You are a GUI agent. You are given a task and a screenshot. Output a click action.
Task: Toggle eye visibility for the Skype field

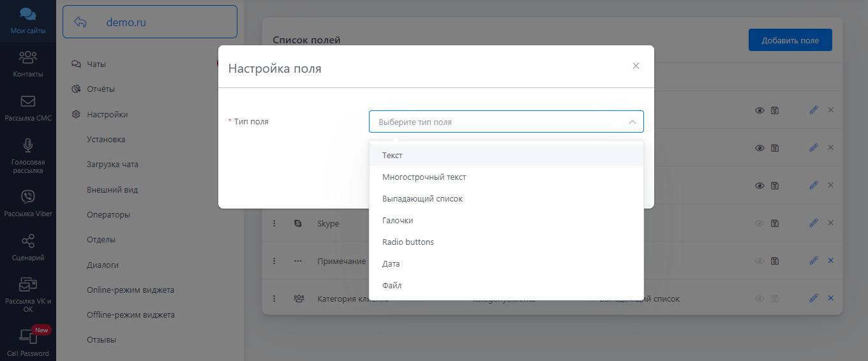[x=759, y=223]
